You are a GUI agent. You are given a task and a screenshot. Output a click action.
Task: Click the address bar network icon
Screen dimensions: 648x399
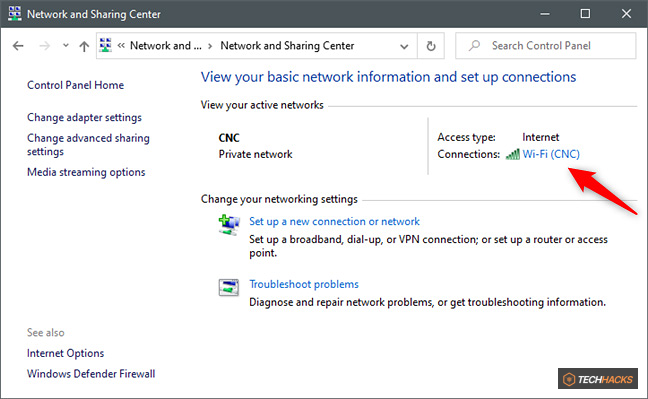[x=106, y=45]
